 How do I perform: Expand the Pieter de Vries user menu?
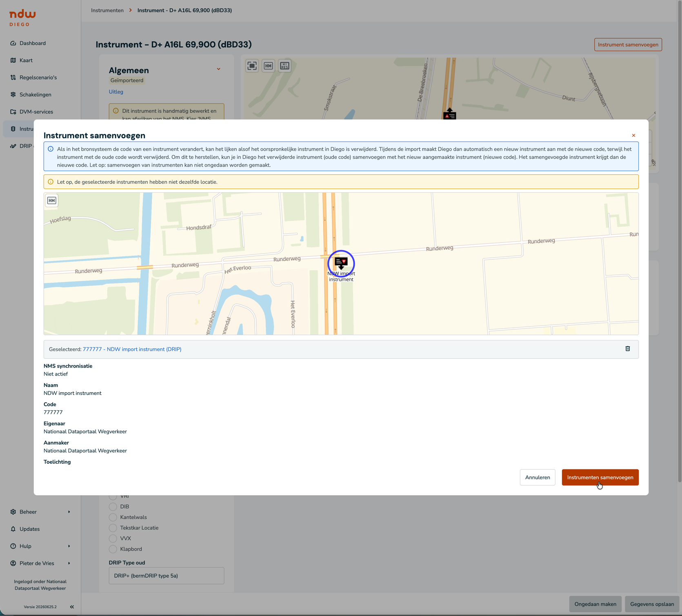coord(40,563)
